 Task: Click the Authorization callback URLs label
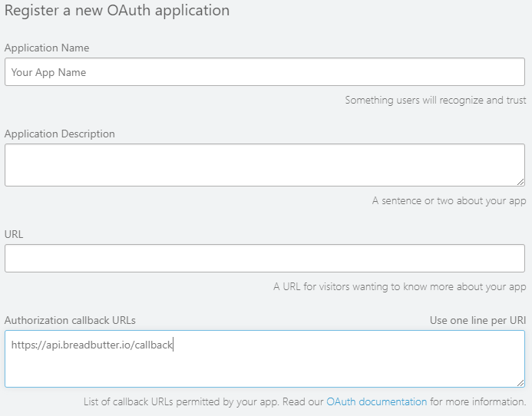(70, 320)
